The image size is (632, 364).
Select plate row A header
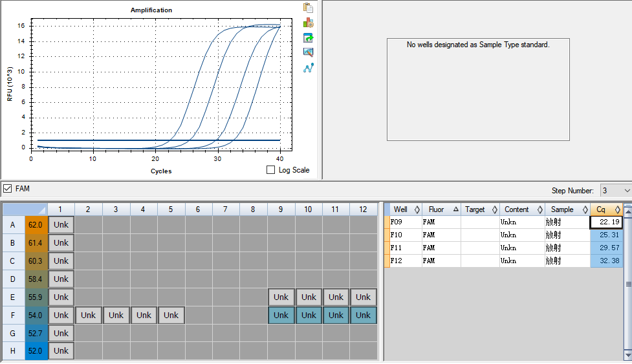point(13,225)
